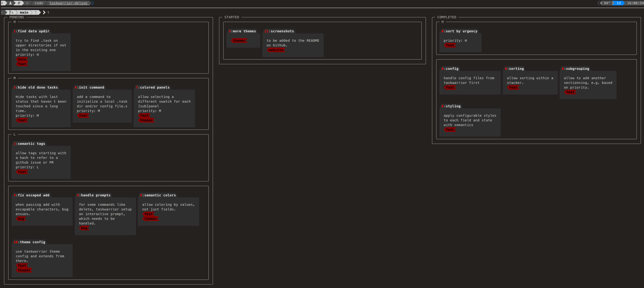The image size is (644, 288).
Task: Click the left angle bracket before 94°
Action: (x=599, y=3)
